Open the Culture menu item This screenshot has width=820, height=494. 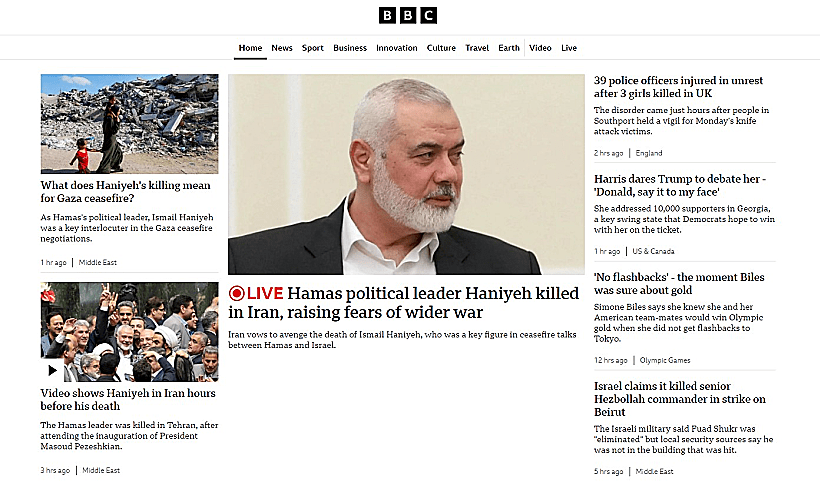pos(441,48)
